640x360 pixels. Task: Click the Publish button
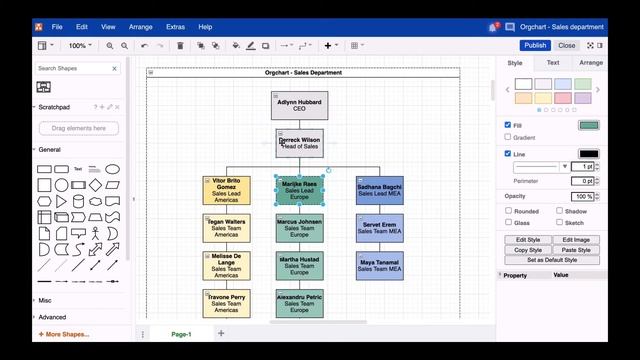[535, 45]
